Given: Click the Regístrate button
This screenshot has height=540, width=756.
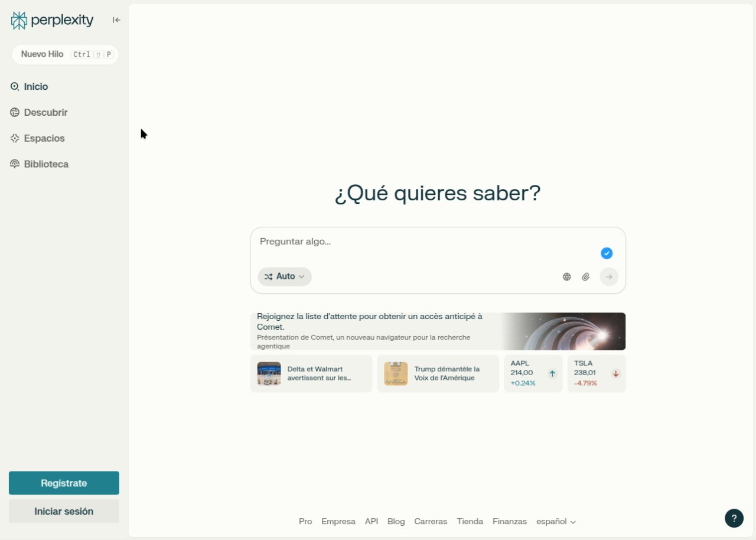Looking at the screenshot, I should 64,483.
